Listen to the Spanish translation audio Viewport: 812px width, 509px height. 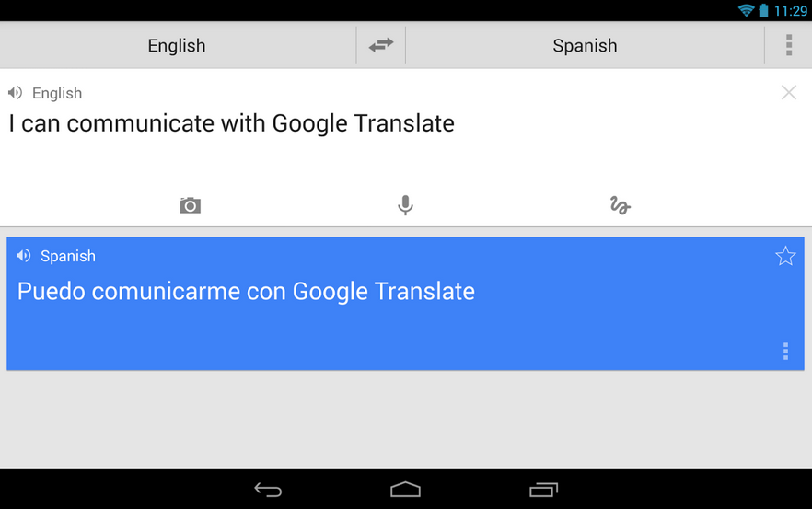click(24, 256)
